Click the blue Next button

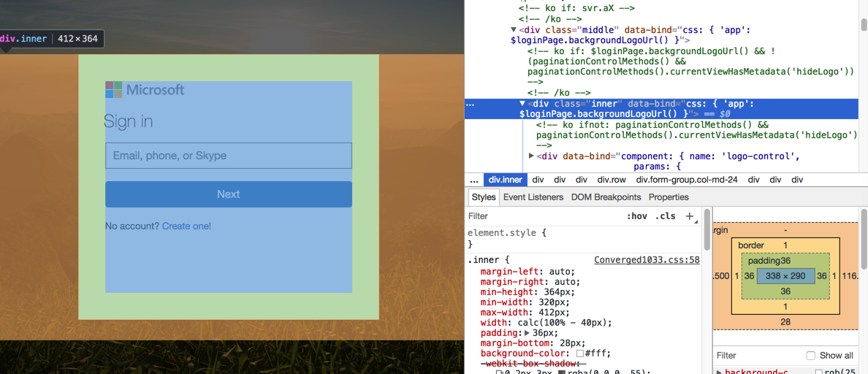point(229,194)
